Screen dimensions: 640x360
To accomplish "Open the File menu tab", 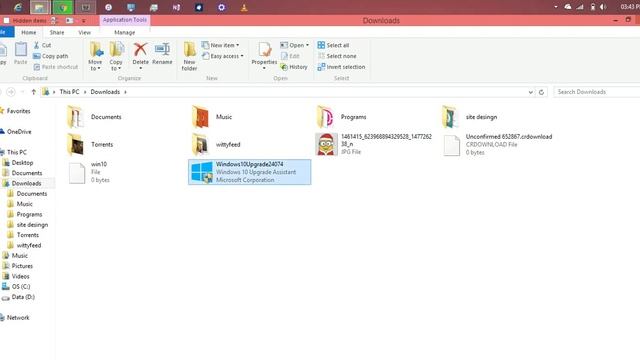I will pos(6,32).
